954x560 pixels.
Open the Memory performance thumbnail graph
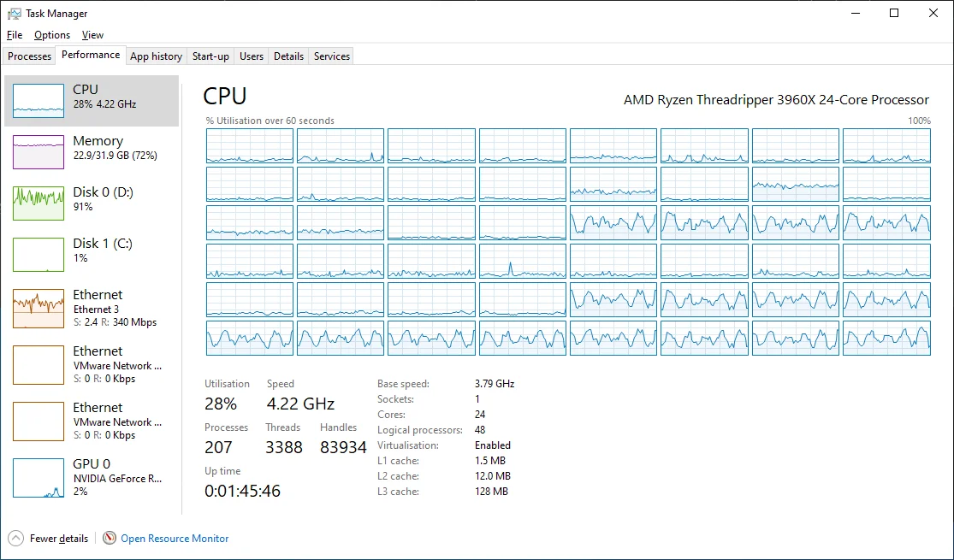tap(39, 152)
